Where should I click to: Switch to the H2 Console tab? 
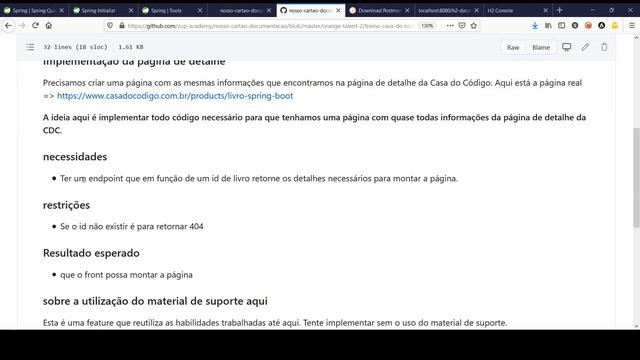click(518, 10)
